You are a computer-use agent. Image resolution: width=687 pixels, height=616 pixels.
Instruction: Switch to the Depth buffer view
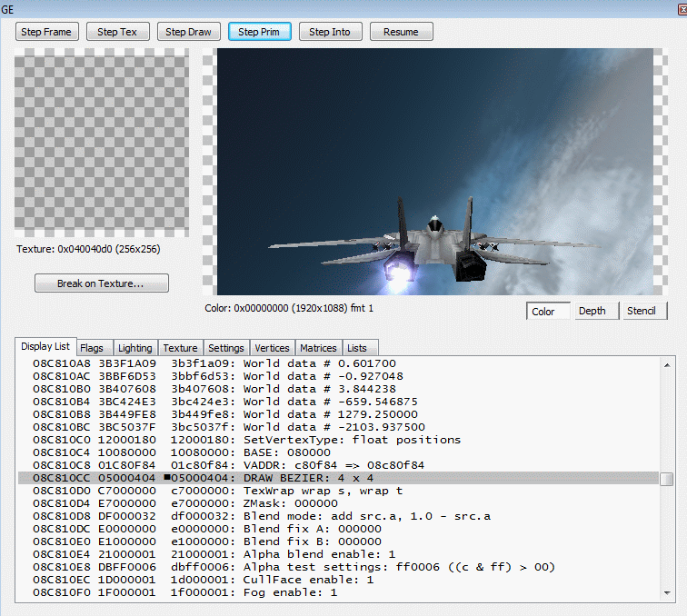(x=592, y=311)
